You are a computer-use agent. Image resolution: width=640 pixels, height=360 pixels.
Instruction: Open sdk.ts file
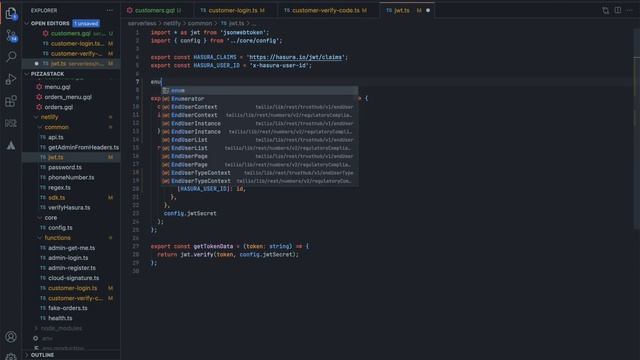coord(71,198)
